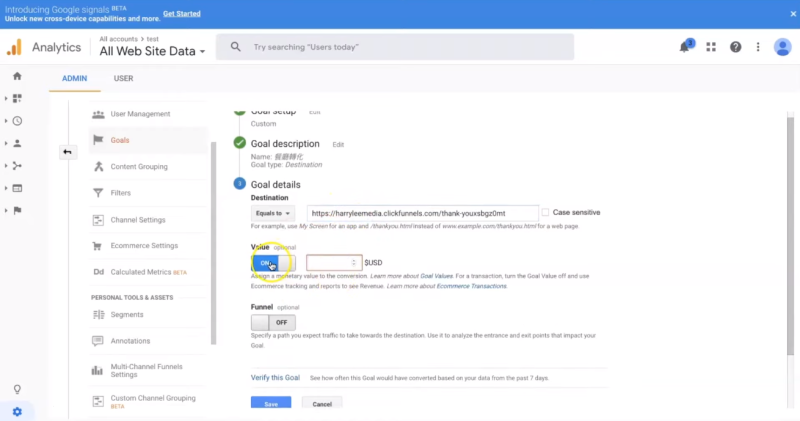The width and height of the screenshot is (800, 421).
Task: Open the Equals to match type dropdown
Action: pos(273,213)
